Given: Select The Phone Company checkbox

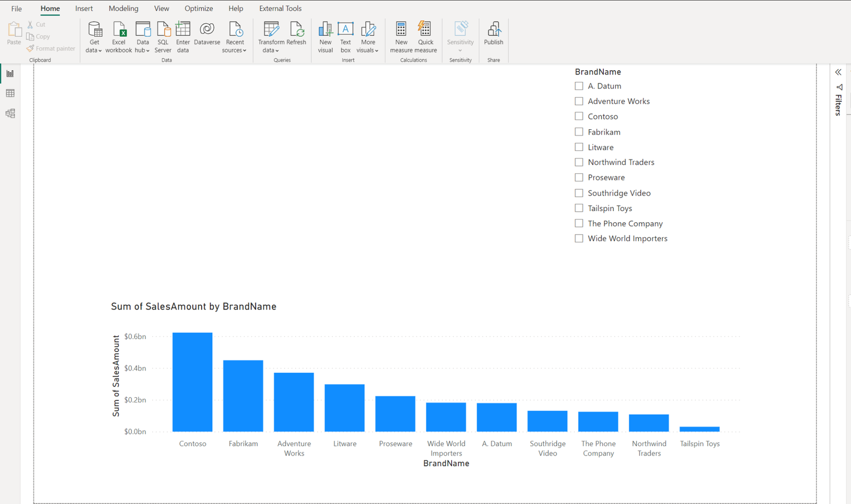Looking at the screenshot, I should 579,223.
